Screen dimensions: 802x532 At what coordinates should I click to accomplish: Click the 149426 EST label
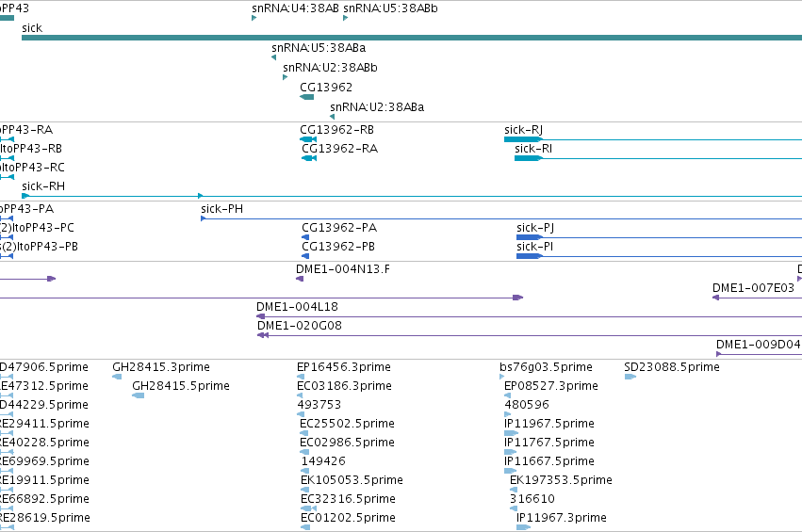click(x=323, y=461)
